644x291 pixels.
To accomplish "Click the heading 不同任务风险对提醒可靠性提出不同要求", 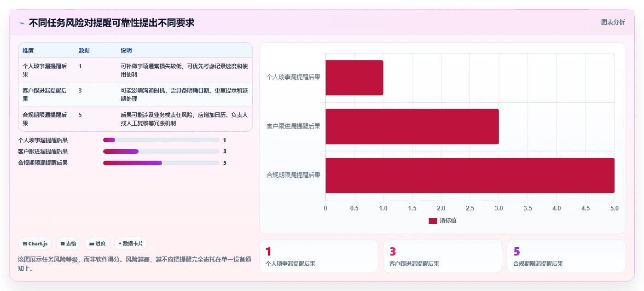I will 111,23.
